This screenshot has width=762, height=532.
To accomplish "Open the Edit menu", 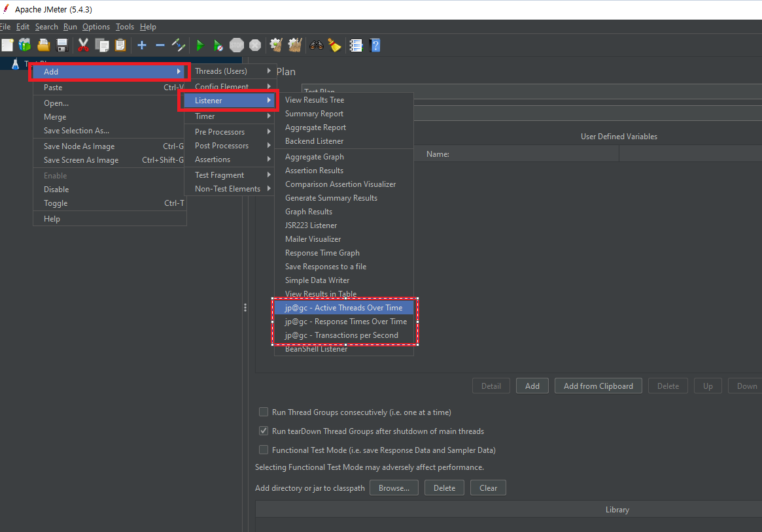I will click(23, 27).
